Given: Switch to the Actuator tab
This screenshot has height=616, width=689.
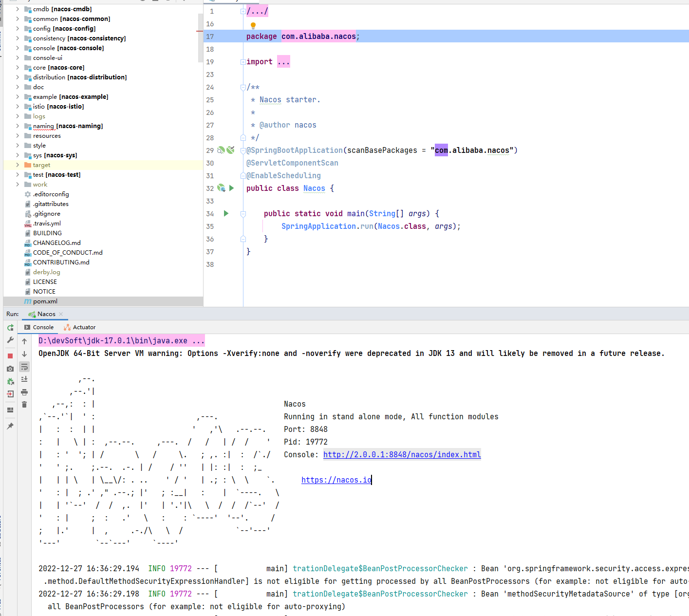Looking at the screenshot, I should click(80, 327).
